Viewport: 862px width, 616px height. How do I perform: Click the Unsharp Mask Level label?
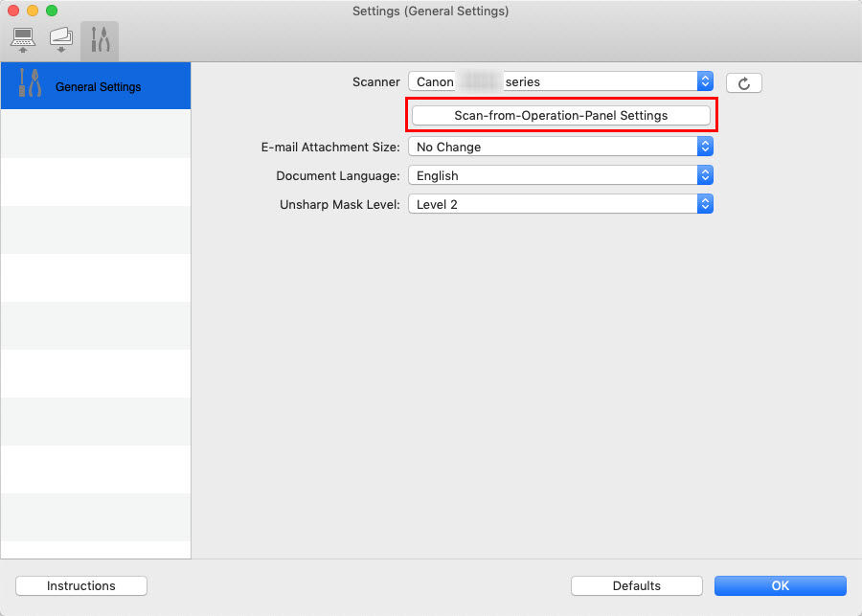point(340,205)
